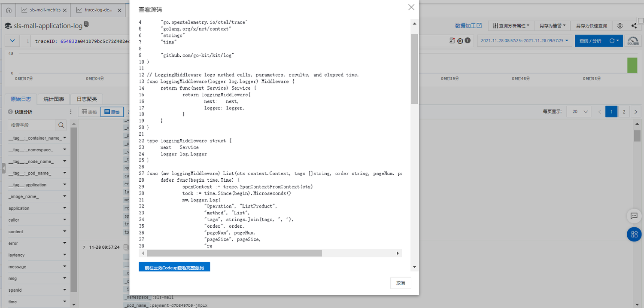Switch to 表格 table view

pyautogui.click(x=89, y=112)
